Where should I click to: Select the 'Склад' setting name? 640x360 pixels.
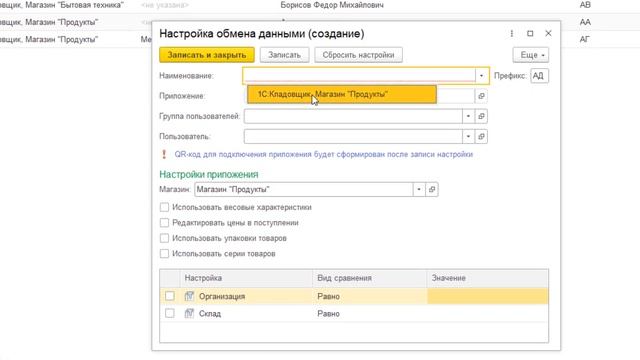(210, 314)
